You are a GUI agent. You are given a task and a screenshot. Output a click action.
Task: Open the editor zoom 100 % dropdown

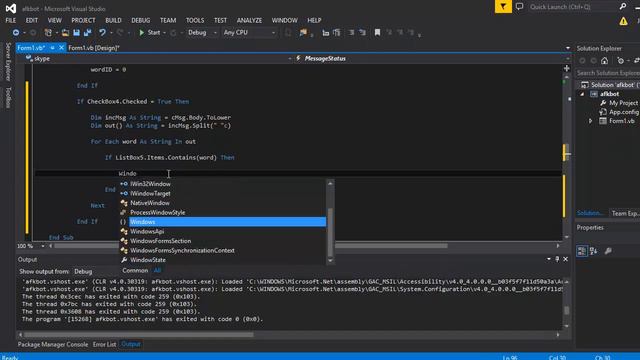click(x=42, y=246)
